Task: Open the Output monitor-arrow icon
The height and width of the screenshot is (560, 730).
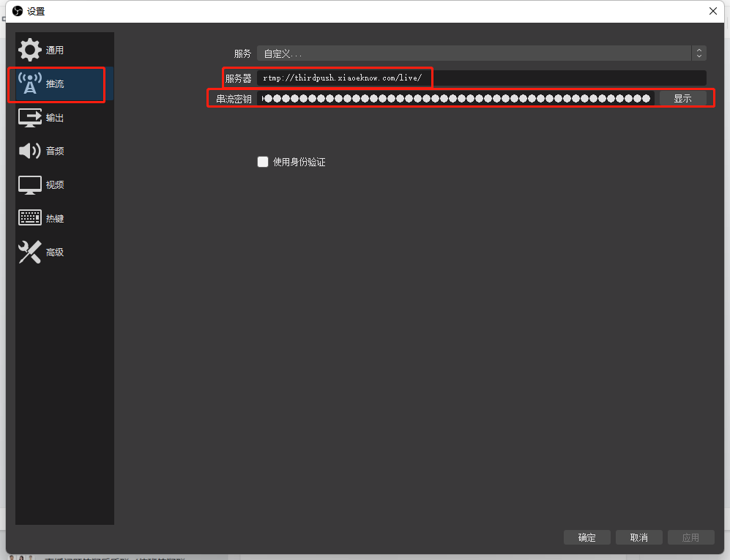Action: pyautogui.click(x=30, y=117)
